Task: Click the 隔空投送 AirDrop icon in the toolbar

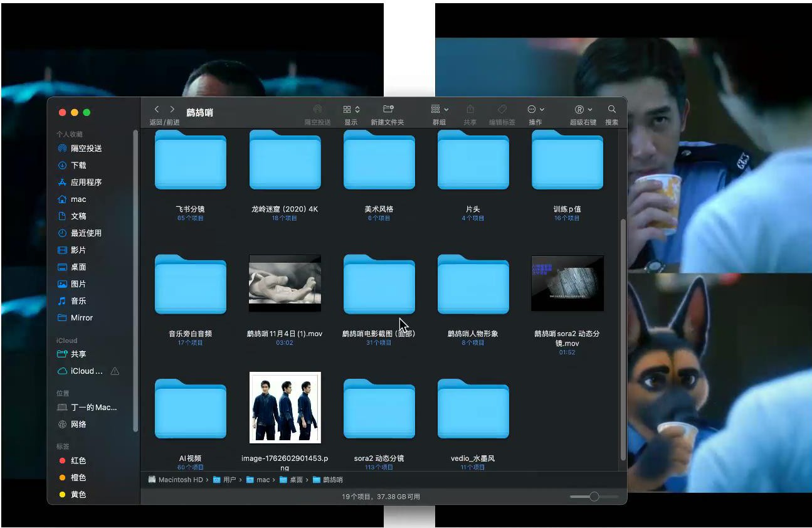Action: [x=318, y=109]
